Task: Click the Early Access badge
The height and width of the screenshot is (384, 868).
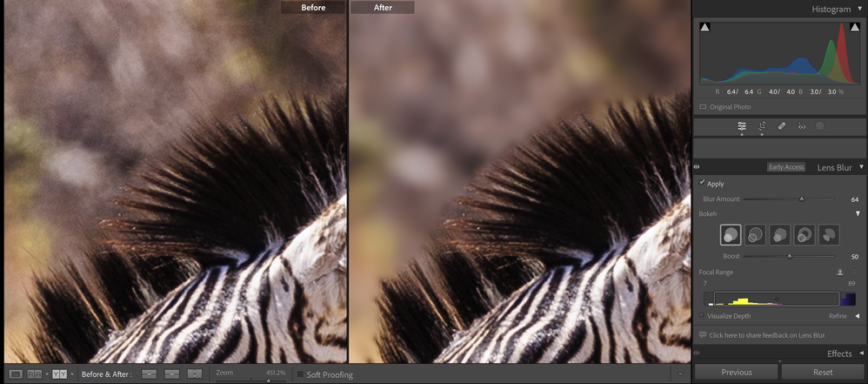Action: coord(786,167)
